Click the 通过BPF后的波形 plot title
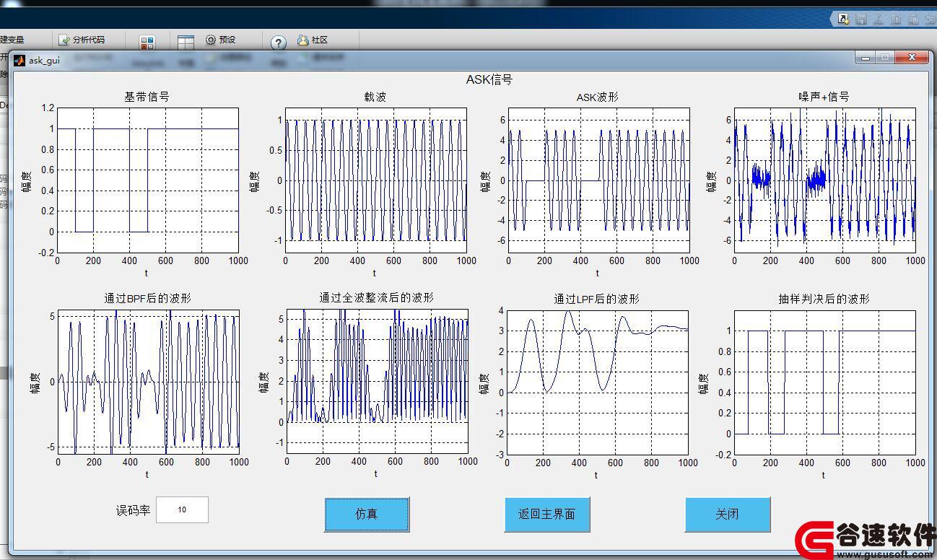Screen dimensions: 937x560 pos(148,298)
